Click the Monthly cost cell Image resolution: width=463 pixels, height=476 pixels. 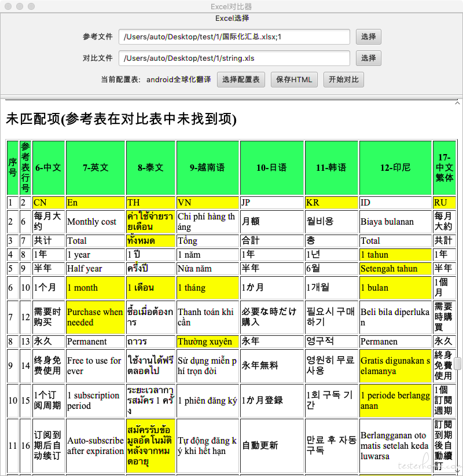[95, 222]
